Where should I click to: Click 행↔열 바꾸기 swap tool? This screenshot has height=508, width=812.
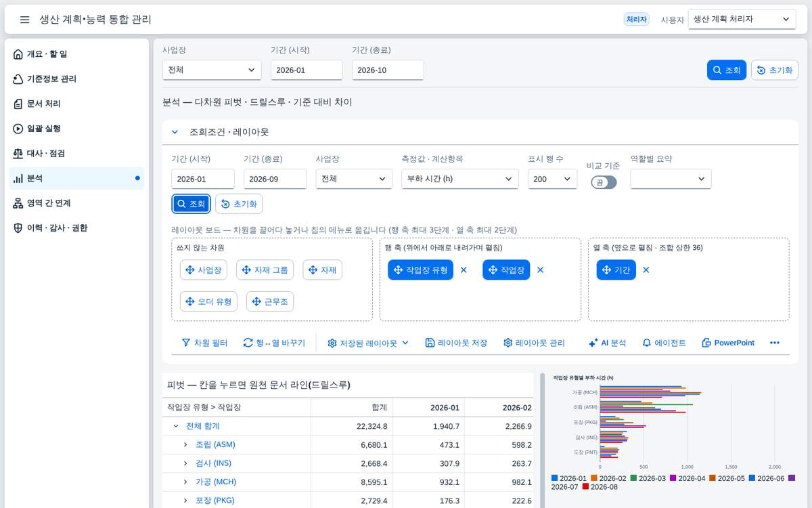274,343
